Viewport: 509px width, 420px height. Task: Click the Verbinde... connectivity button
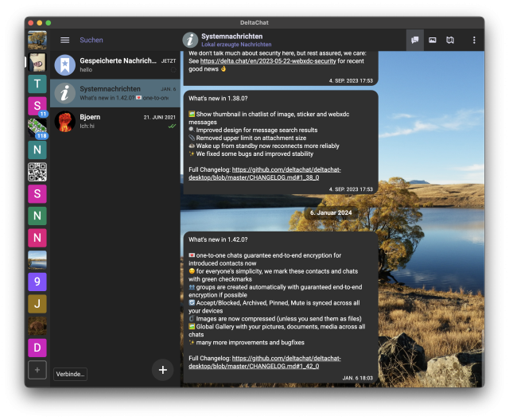point(70,374)
